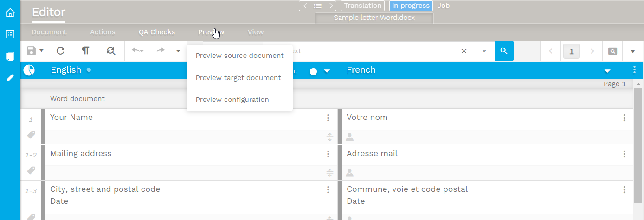This screenshot has width=644, height=220.
Task: Click the refresh document icon
Action: tap(60, 51)
